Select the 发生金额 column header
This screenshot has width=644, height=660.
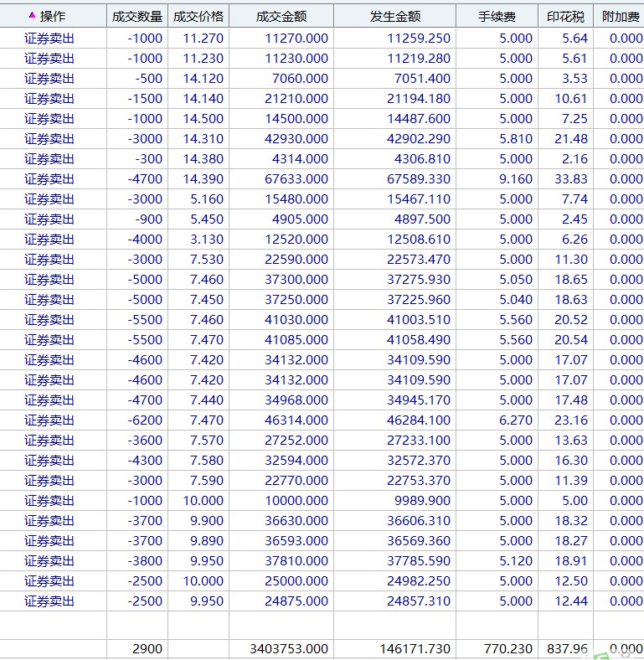394,16
